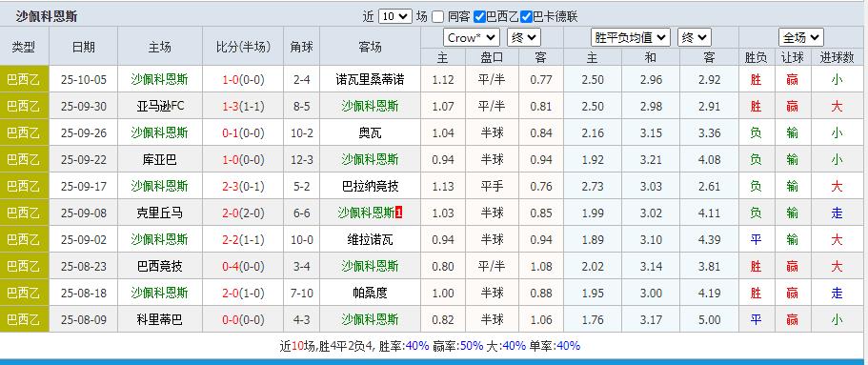Open the Crow* bookmaker dropdown
The image size is (868, 365).
472,38
